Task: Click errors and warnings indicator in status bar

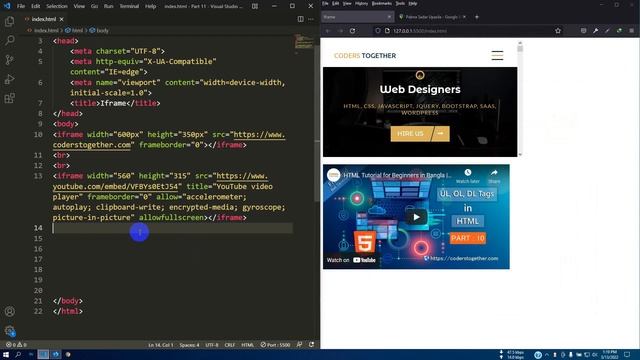Action: tap(16, 345)
